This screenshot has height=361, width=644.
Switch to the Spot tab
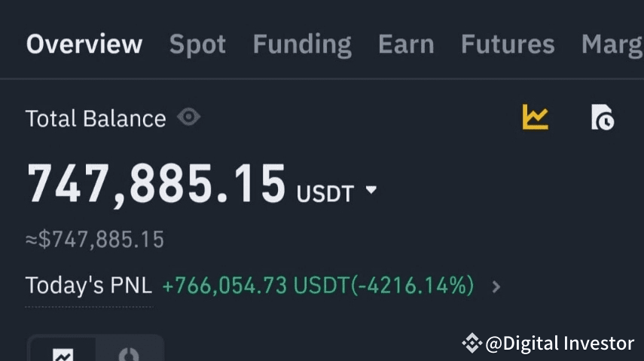tap(197, 44)
